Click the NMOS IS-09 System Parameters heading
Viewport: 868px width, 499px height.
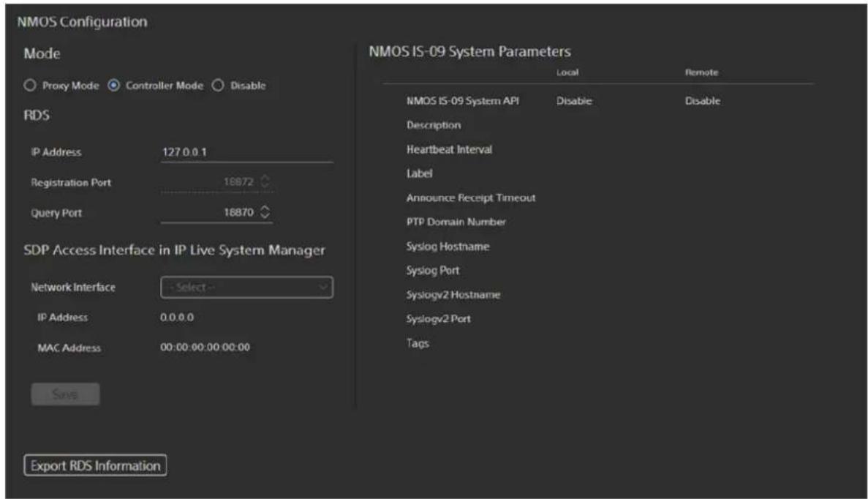(470, 51)
